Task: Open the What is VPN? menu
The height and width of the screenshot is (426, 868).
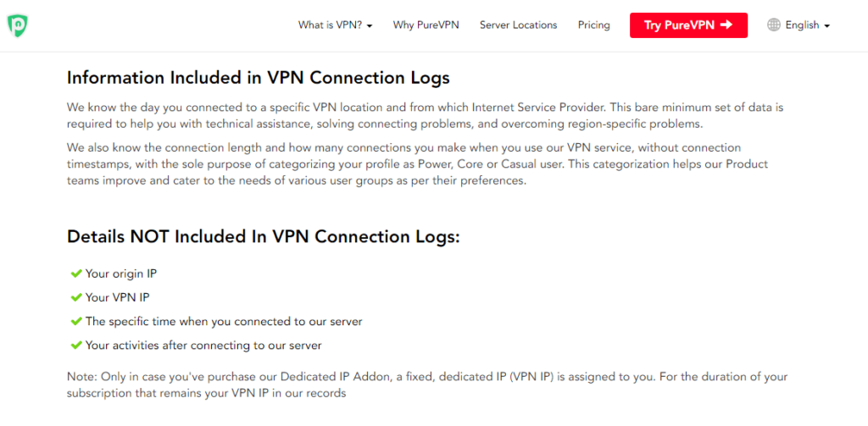Action: click(x=336, y=25)
